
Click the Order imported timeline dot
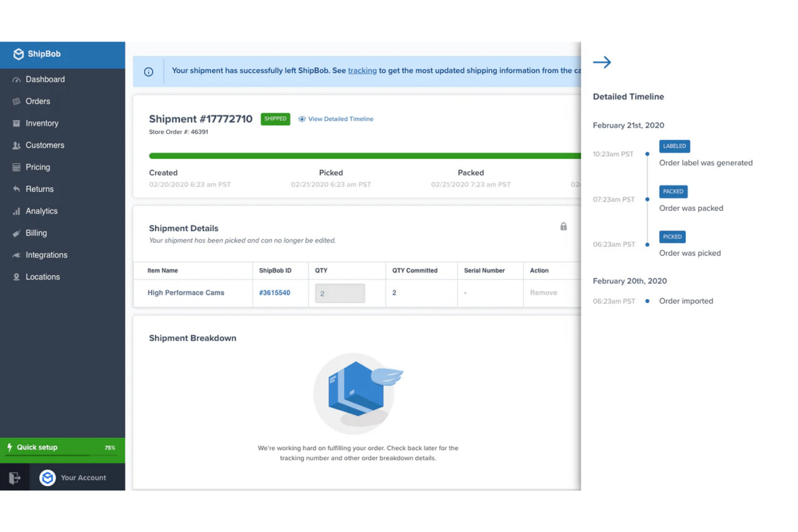click(x=648, y=301)
